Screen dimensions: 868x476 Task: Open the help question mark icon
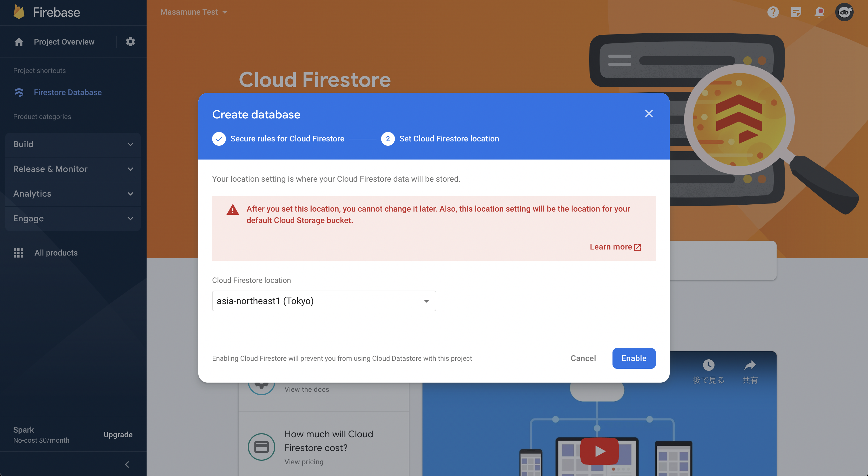[773, 12]
